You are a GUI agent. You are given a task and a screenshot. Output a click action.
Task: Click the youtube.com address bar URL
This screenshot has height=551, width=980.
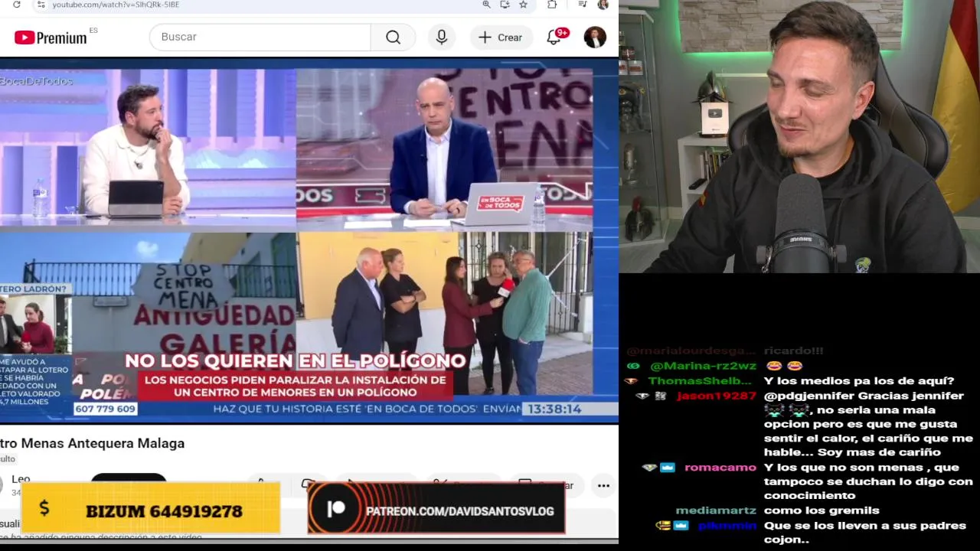click(x=116, y=5)
